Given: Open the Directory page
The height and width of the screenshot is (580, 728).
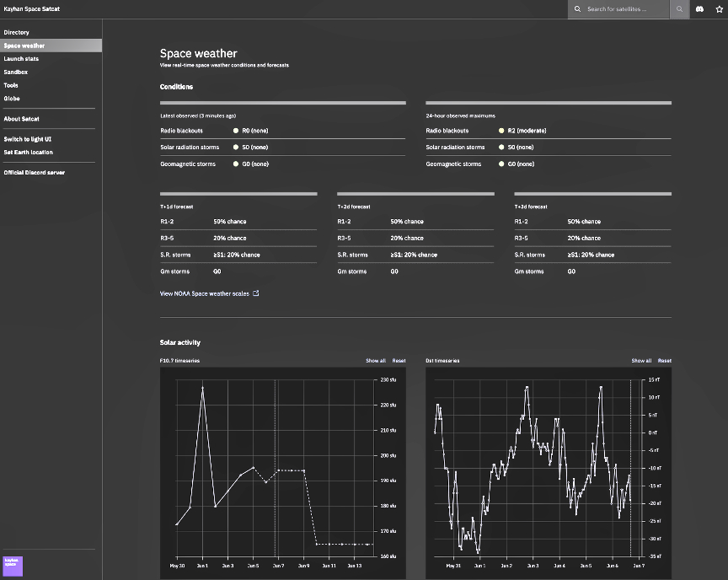Looking at the screenshot, I should (x=16, y=32).
